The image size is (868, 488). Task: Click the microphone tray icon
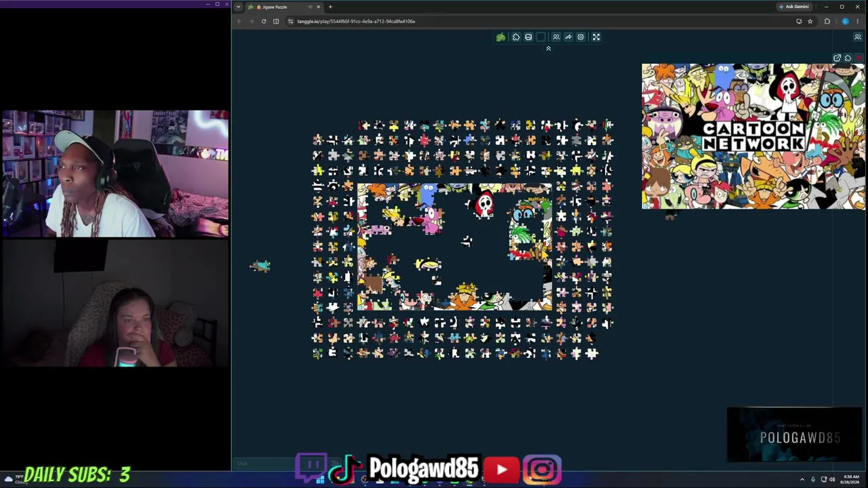click(813, 480)
